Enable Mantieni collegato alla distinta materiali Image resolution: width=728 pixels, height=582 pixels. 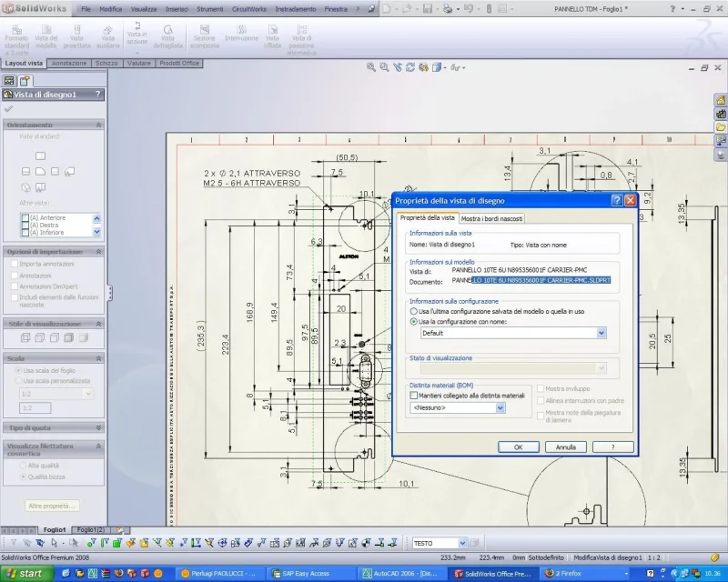(x=414, y=396)
